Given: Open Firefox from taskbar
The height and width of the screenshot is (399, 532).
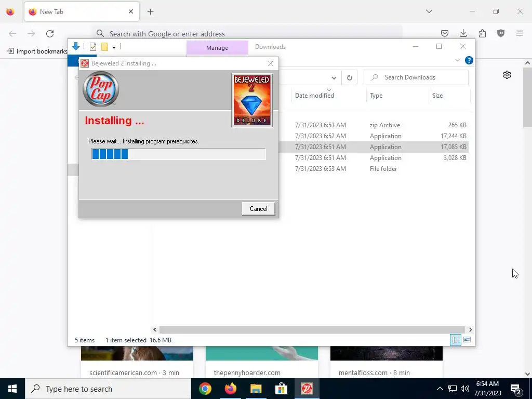Looking at the screenshot, I should (x=230, y=389).
